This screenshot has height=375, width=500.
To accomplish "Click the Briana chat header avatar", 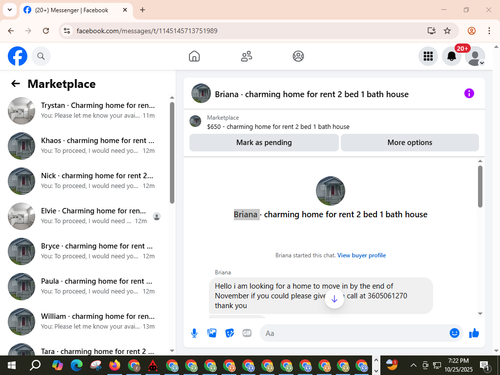I will click(201, 93).
